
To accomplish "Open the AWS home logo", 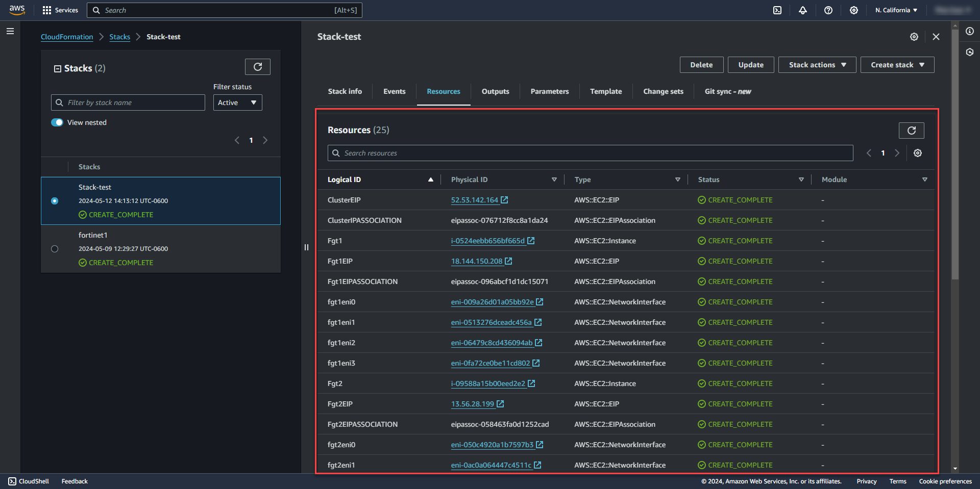I will click(x=17, y=10).
